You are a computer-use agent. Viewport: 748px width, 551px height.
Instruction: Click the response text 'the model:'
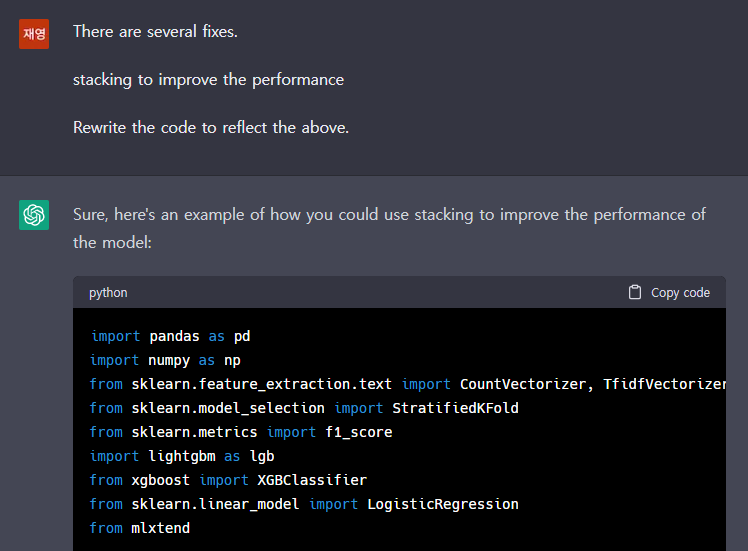pyautogui.click(x=113, y=242)
